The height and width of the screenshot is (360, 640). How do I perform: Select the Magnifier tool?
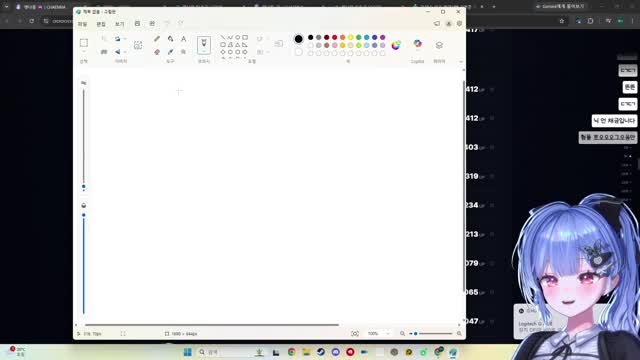coord(184,52)
